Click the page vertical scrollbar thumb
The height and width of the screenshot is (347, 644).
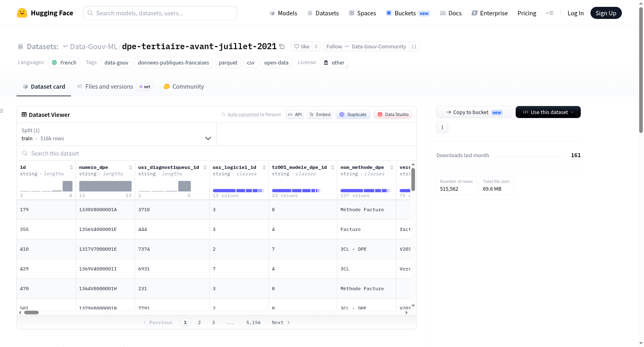click(x=641, y=70)
